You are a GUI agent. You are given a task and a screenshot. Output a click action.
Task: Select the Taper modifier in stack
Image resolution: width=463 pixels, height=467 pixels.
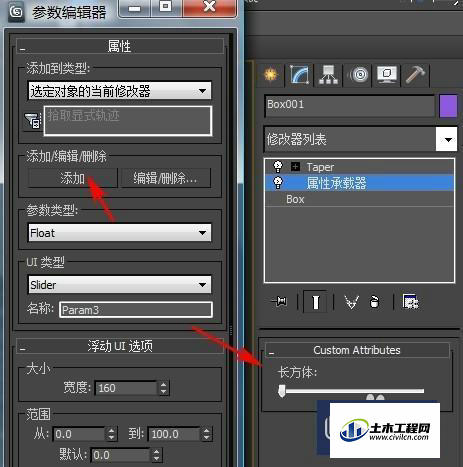pos(320,167)
